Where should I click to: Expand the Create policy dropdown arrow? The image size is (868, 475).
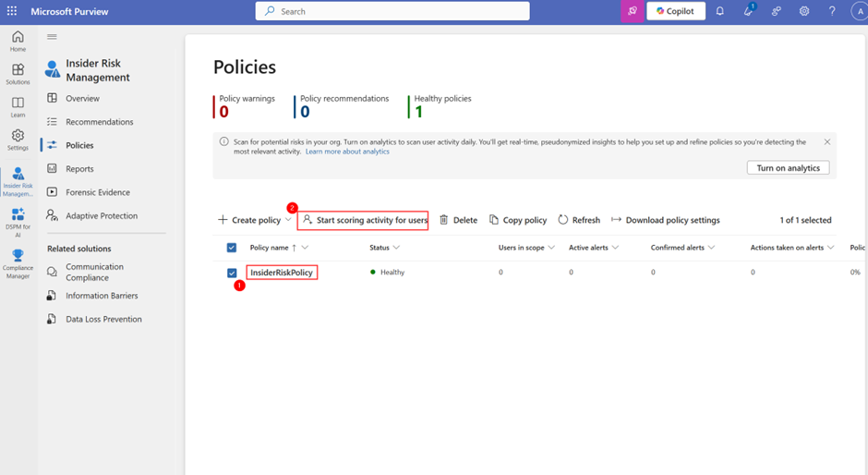[288, 220]
